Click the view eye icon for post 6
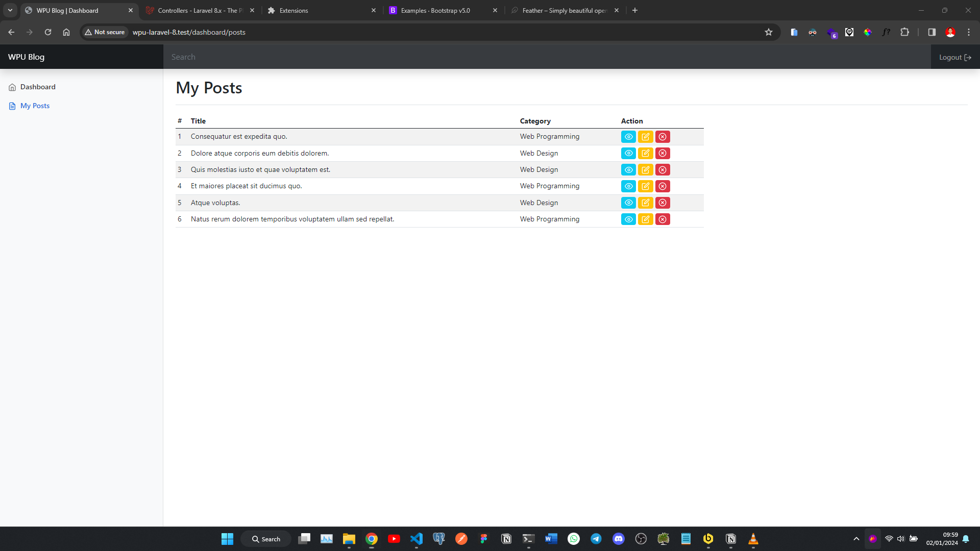Screen dimensions: 980x551 [x=629, y=219]
